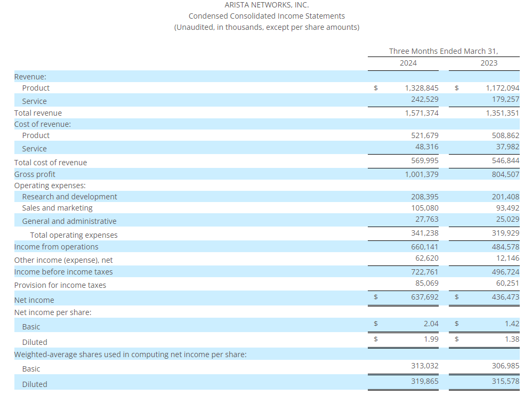
Task: Click other income value 62,620
Action: tap(427, 258)
